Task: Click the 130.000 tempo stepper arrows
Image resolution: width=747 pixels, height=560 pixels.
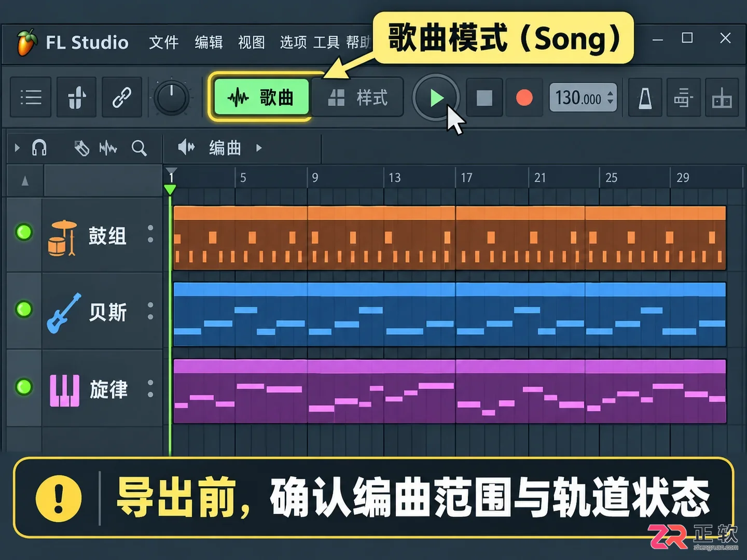Action: (x=611, y=97)
